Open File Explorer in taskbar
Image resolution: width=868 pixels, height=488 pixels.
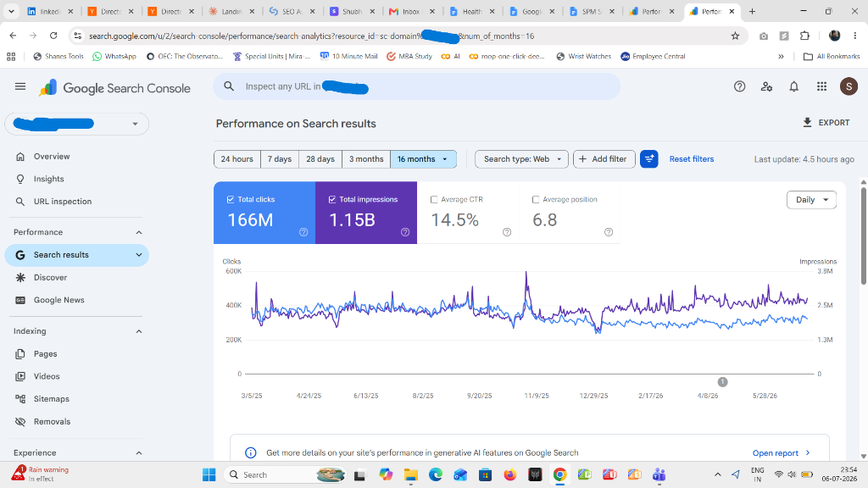(x=411, y=474)
